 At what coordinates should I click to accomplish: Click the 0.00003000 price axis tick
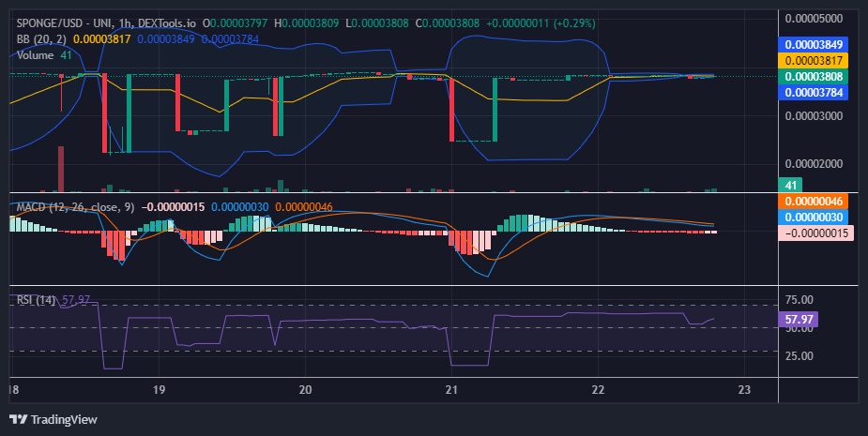click(814, 115)
